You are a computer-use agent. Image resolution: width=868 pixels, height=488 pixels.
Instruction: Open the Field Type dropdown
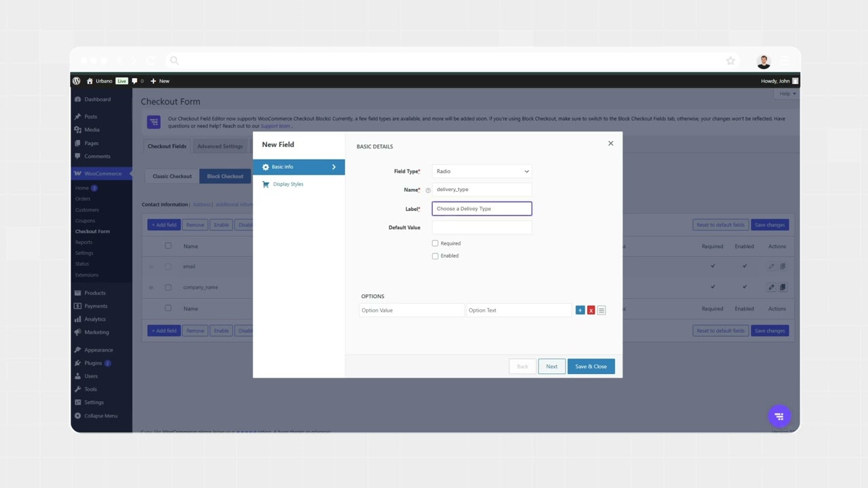click(482, 171)
